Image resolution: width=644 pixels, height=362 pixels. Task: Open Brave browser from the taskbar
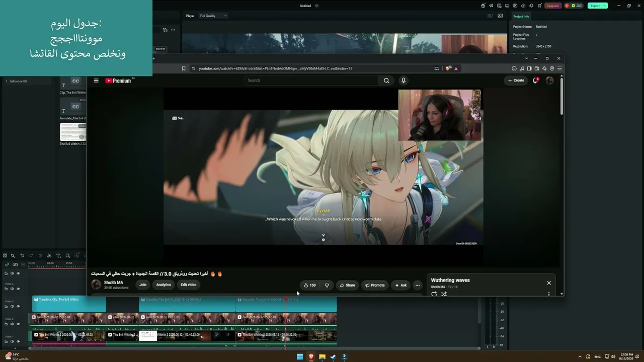tap(311, 357)
